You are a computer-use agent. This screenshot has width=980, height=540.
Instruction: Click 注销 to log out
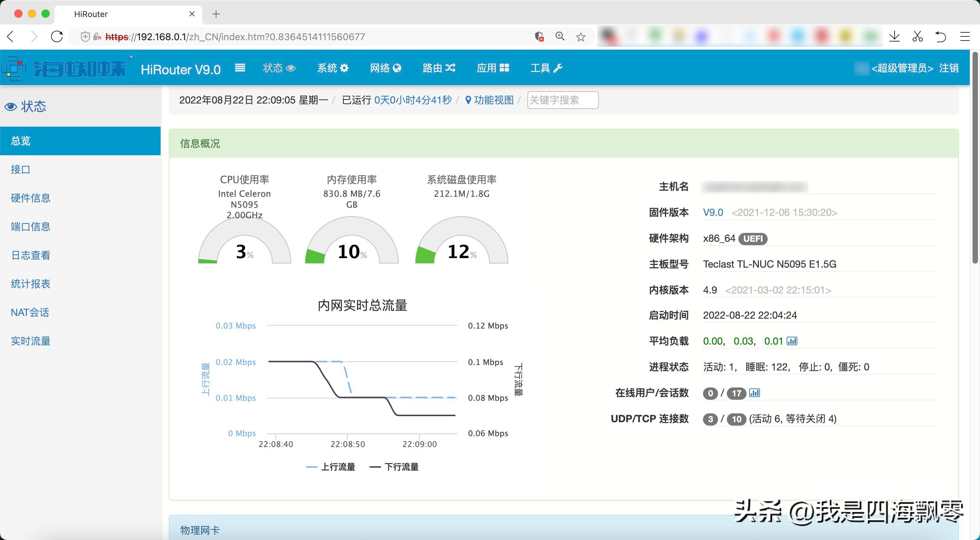coord(948,68)
